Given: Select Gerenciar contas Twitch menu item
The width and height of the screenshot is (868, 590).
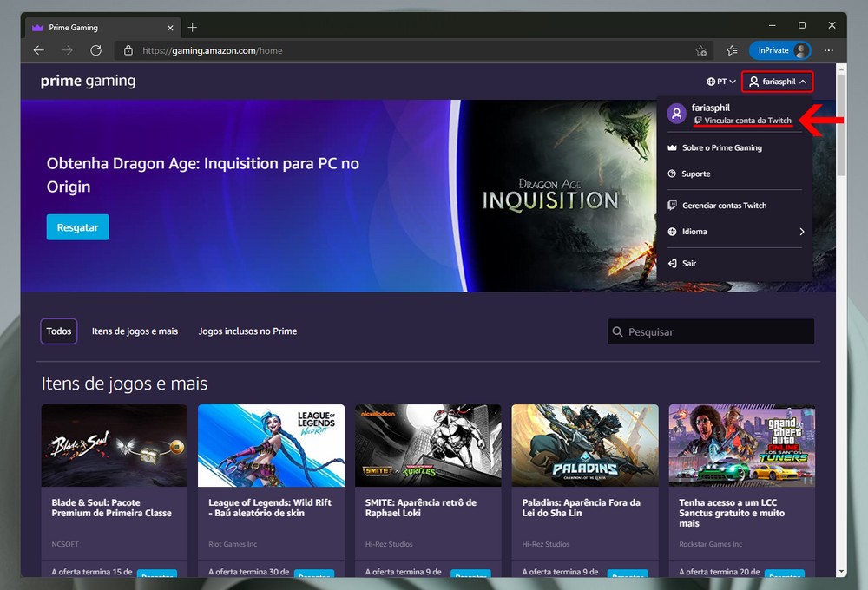Looking at the screenshot, I should tap(724, 206).
